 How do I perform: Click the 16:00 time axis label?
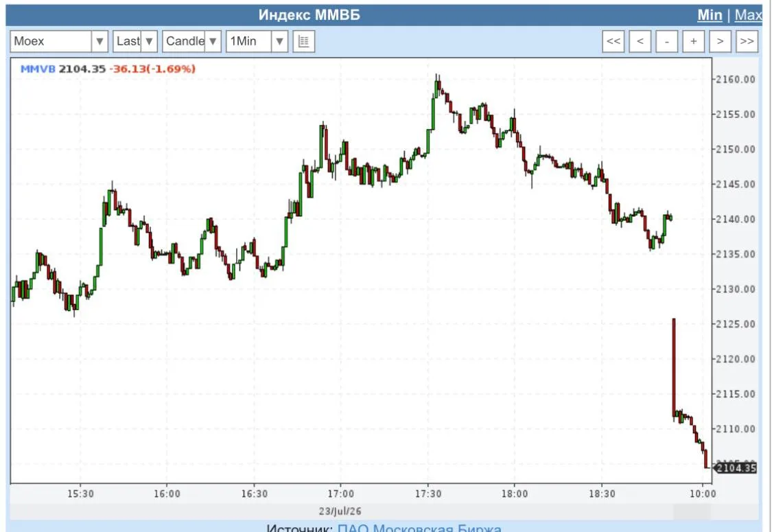click(167, 494)
